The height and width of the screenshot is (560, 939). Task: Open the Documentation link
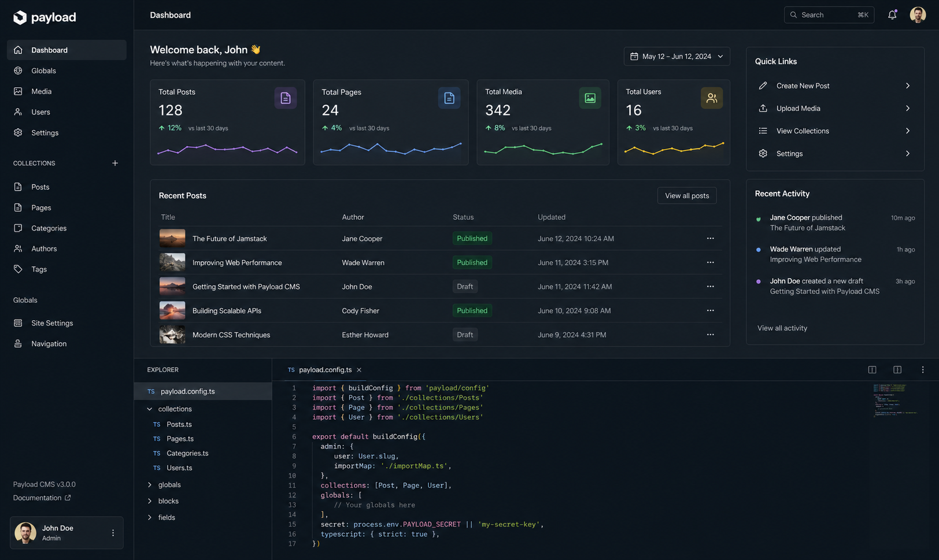pyautogui.click(x=42, y=498)
